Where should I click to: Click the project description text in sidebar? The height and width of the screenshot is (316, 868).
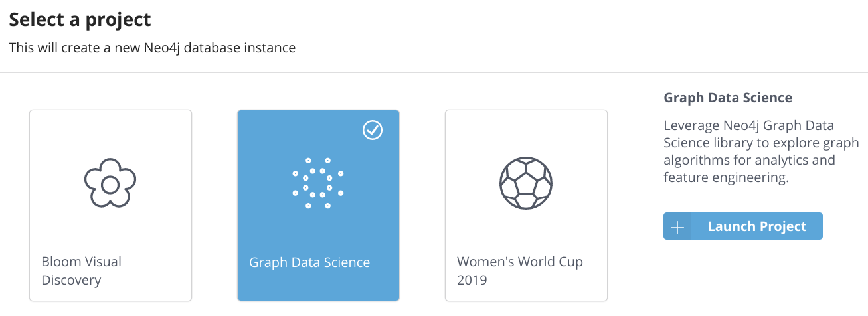click(x=760, y=151)
